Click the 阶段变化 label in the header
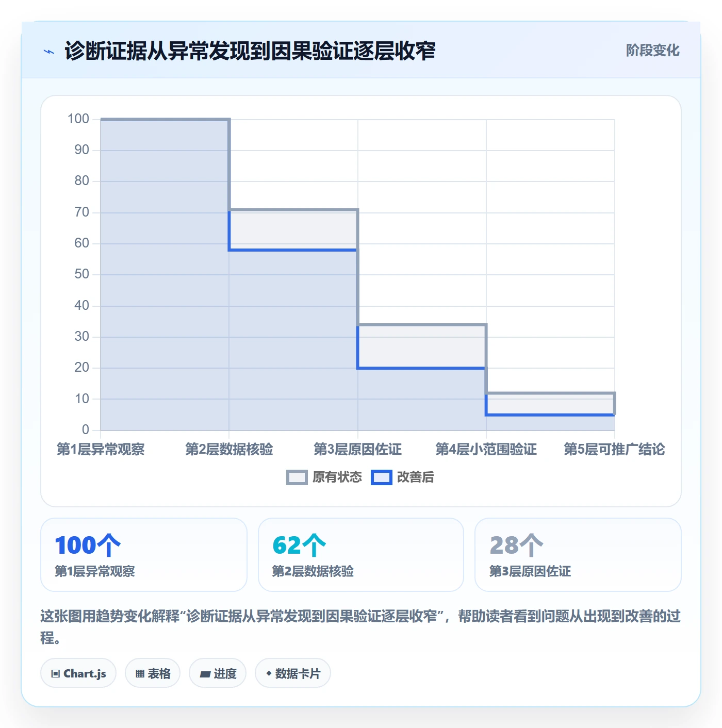Screen dimensions: 722x728 pyautogui.click(x=653, y=51)
